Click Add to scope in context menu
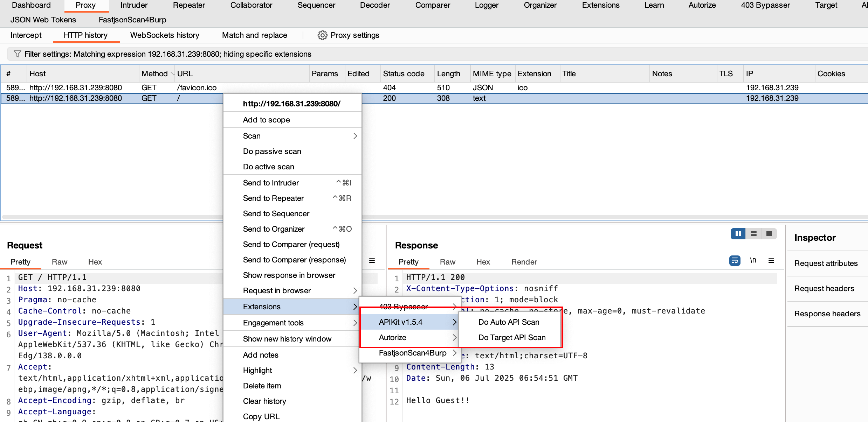Image resolution: width=868 pixels, height=422 pixels. coord(292,120)
